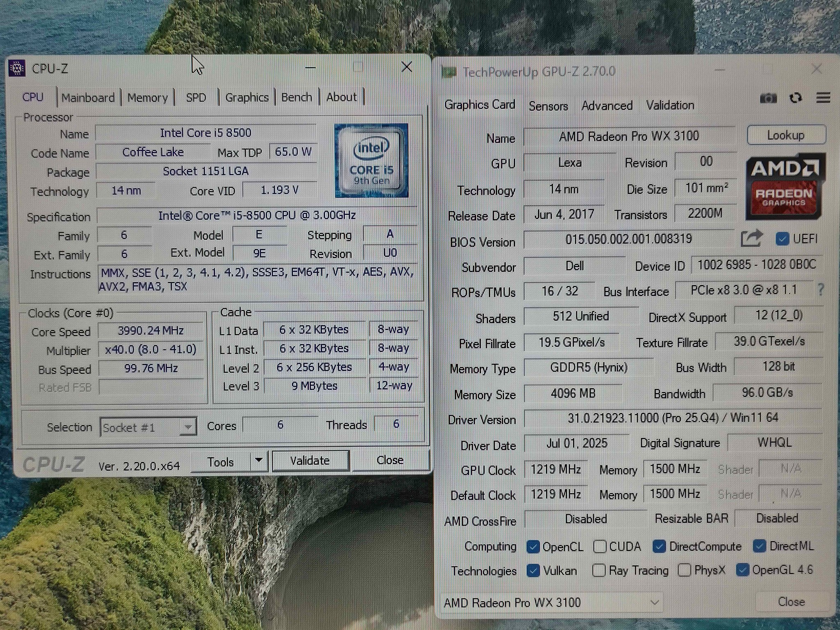Open the Sensors tab in GPU-Z

548,106
